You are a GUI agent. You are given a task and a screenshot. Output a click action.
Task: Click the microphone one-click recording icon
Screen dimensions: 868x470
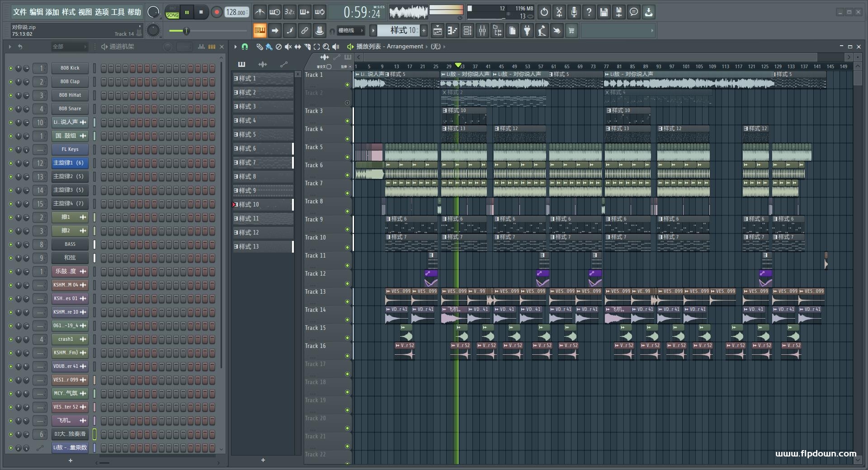pyautogui.click(x=574, y=12)
